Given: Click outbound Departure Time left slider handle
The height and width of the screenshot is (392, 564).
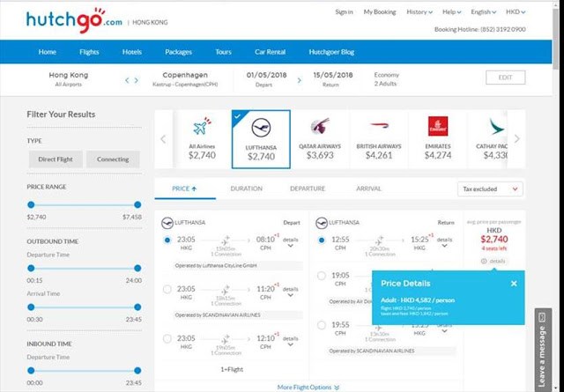Looking at the screenshot, I should click(31, 268).
